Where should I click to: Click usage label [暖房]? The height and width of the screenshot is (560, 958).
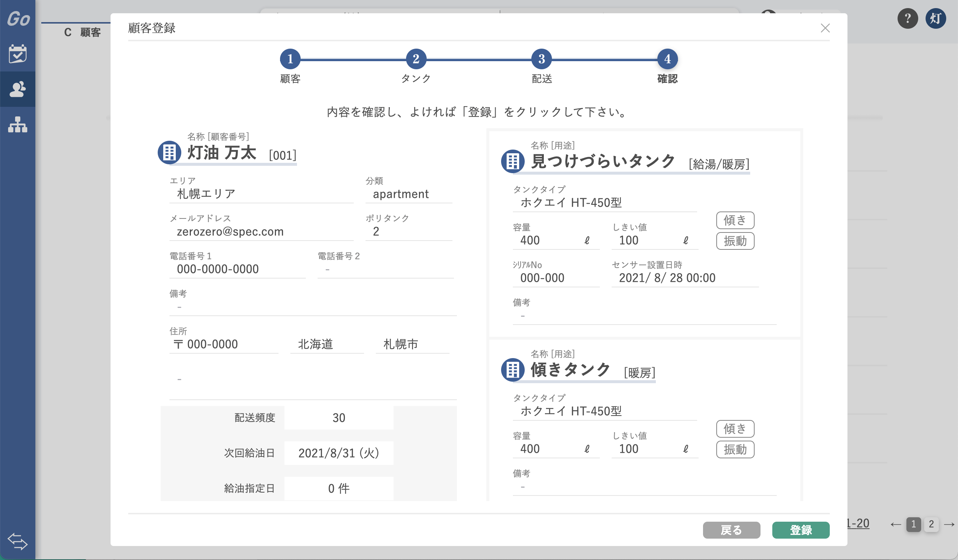[x=639, y=373]
